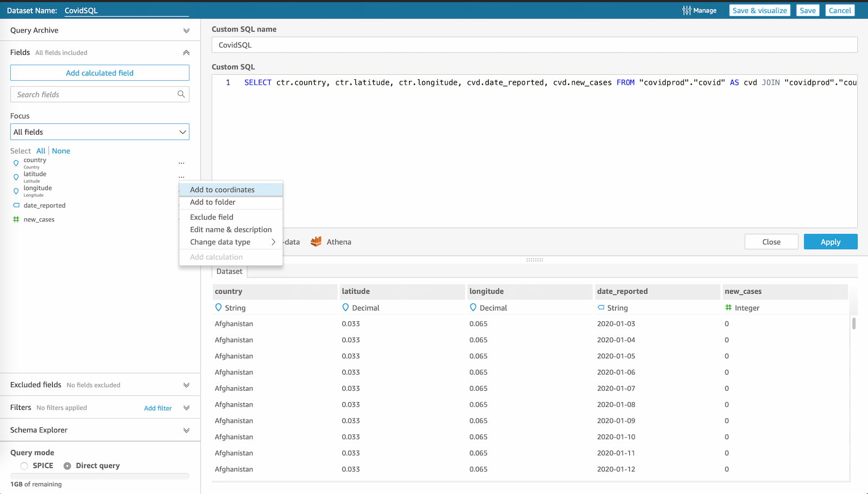Screen dimensions: 868x494
Task: Click the number icon next to new_cases field
Action: (x=15, y=219)
